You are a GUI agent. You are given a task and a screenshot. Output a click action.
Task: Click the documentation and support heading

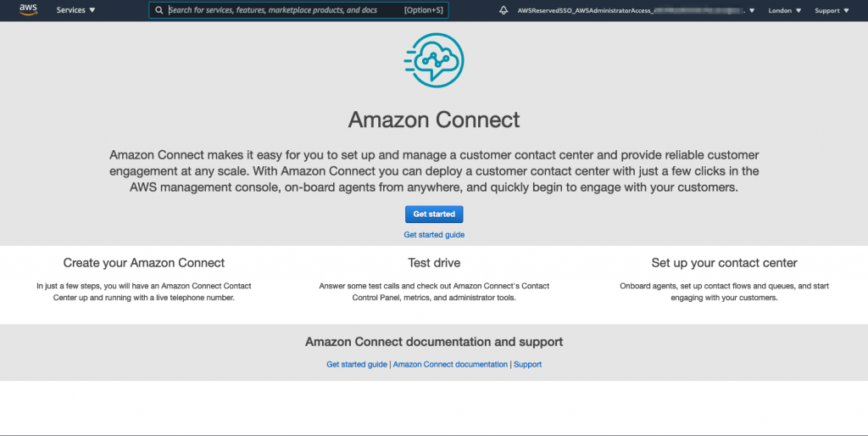click(x=434, y=342)
